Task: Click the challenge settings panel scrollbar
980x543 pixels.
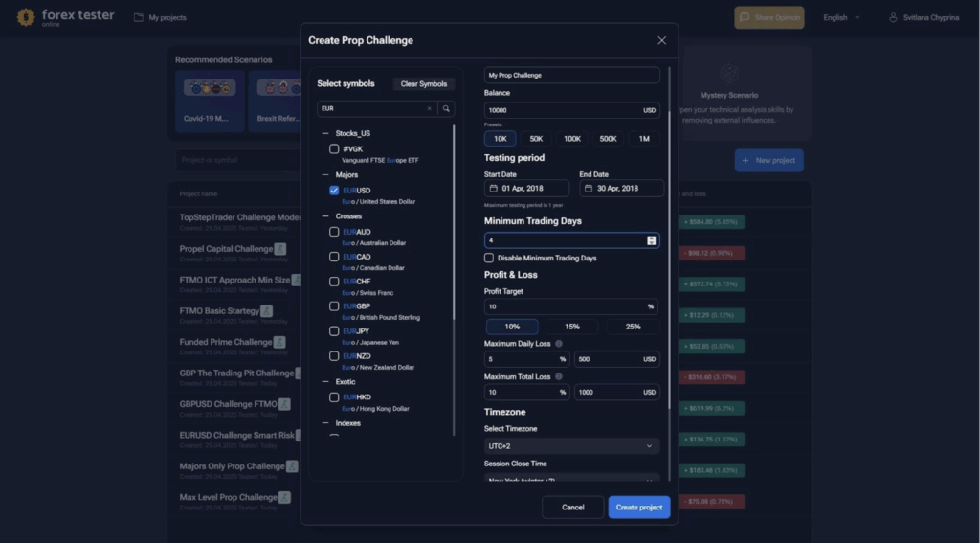Action: click(669, 260)
